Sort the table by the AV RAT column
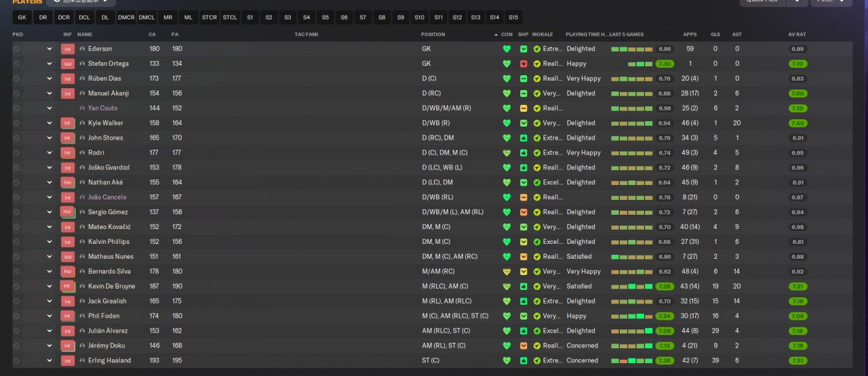Viewport: 868px width, 376px height. (x=796, y=35)
